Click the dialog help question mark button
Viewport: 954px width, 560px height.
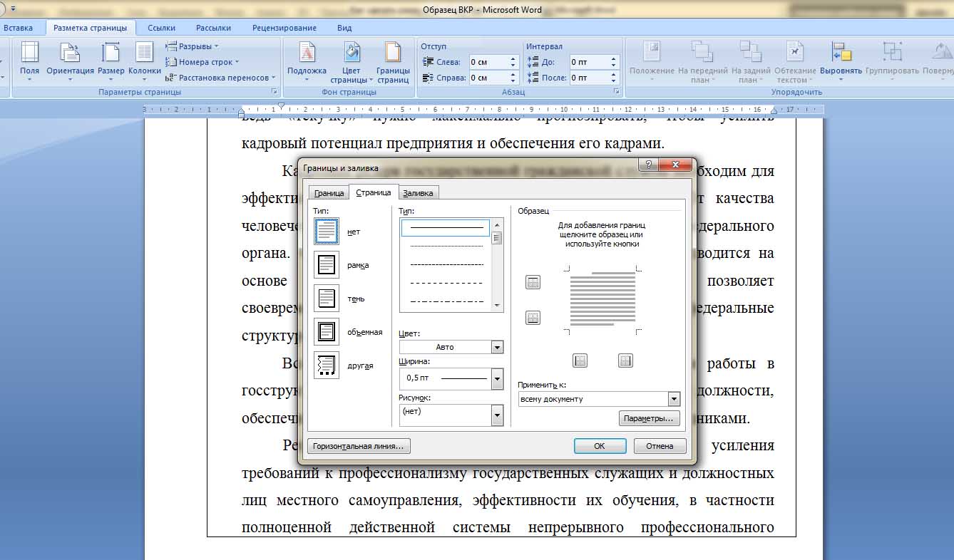(x=648, y=165)
